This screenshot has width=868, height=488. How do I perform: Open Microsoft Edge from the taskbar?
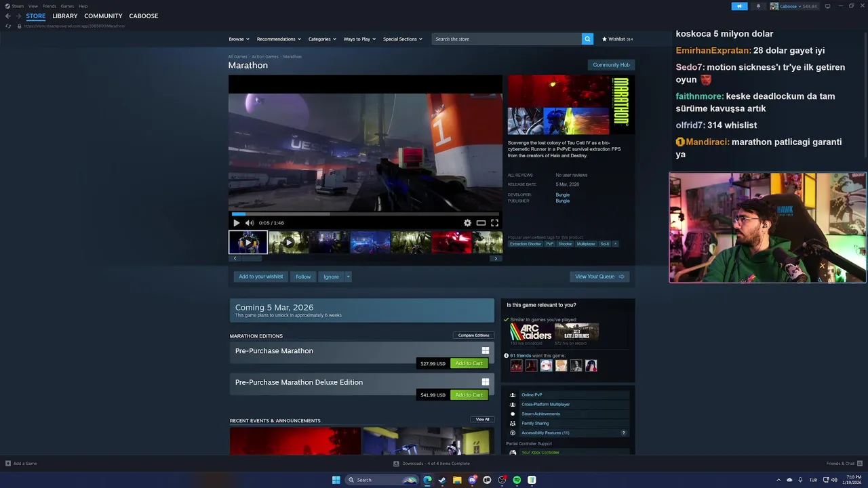click(x=427, y=480)
